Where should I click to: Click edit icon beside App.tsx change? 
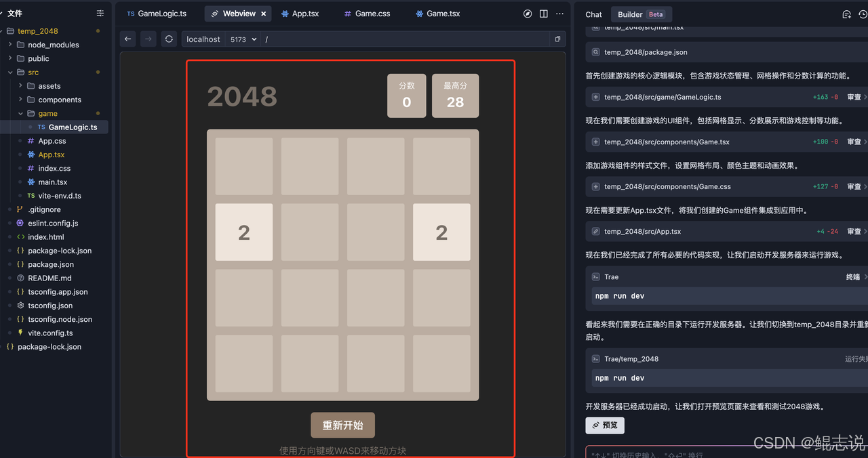[595, 231]
